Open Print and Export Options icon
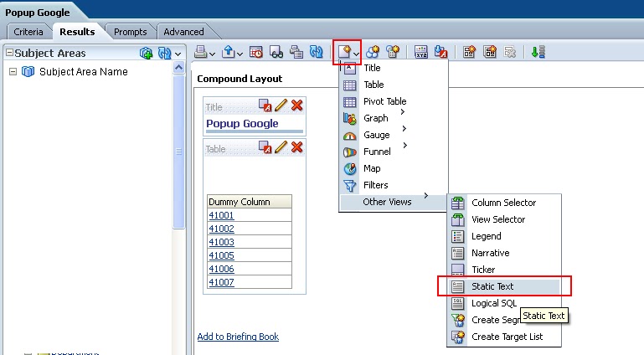 [296, 52]
